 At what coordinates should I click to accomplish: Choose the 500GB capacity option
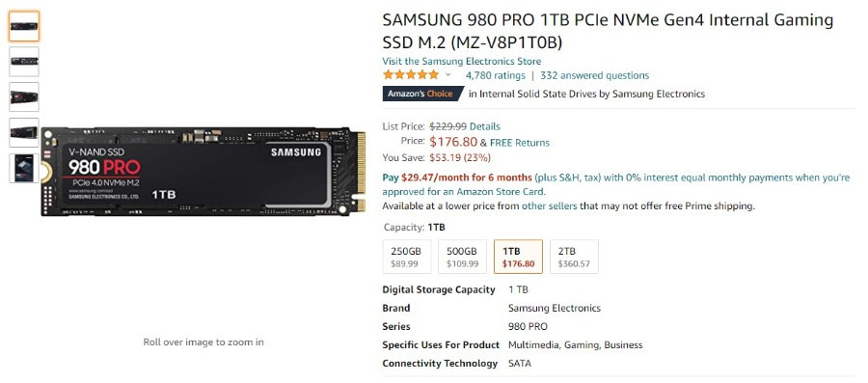click(462, 257)
